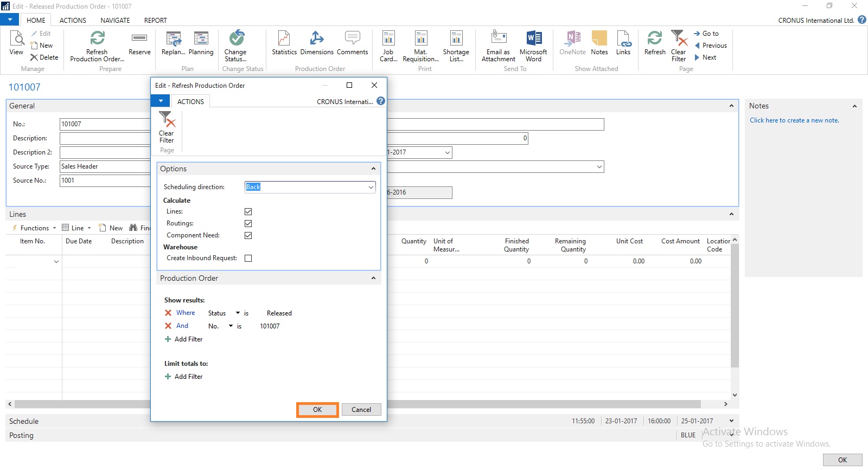Switch to the NAVIGATE ribbon tab

(115, 21)
